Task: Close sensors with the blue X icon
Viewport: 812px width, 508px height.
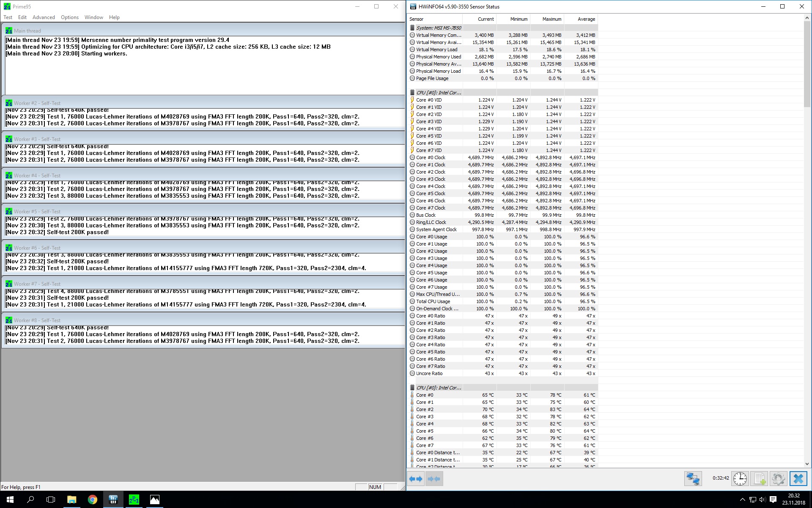Action: 798,479
